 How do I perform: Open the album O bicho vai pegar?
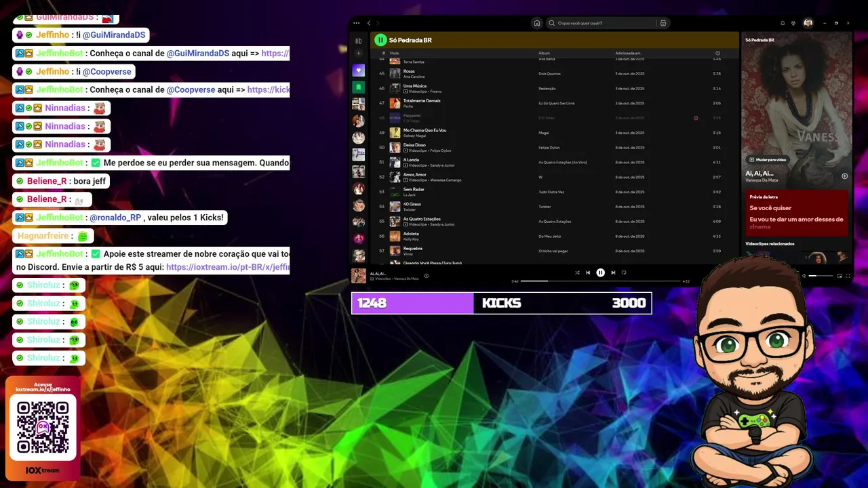click(x=553, y=251)
